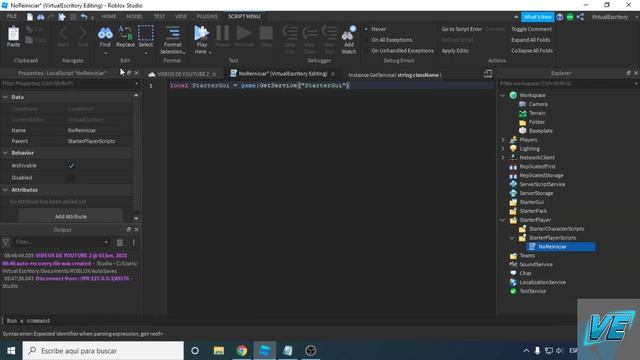Image resolution: width=640 pixels, height=360 pixels.
Task: Toggle the Archivable checkbox
Action: click(71, 166)
